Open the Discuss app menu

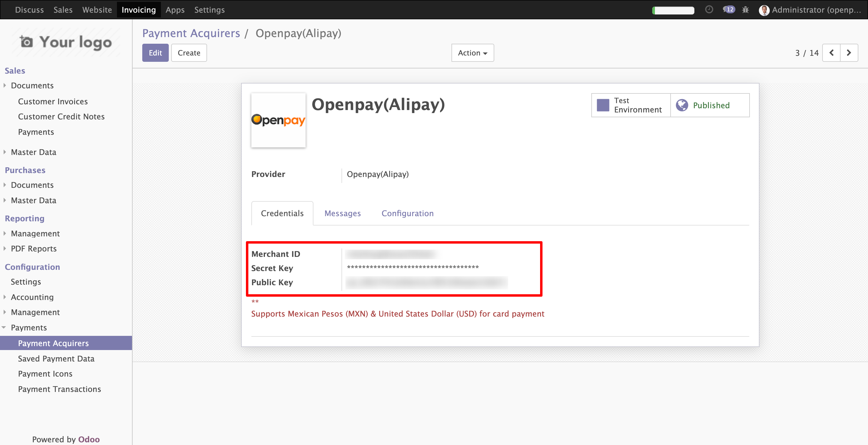tap(29, 10)
